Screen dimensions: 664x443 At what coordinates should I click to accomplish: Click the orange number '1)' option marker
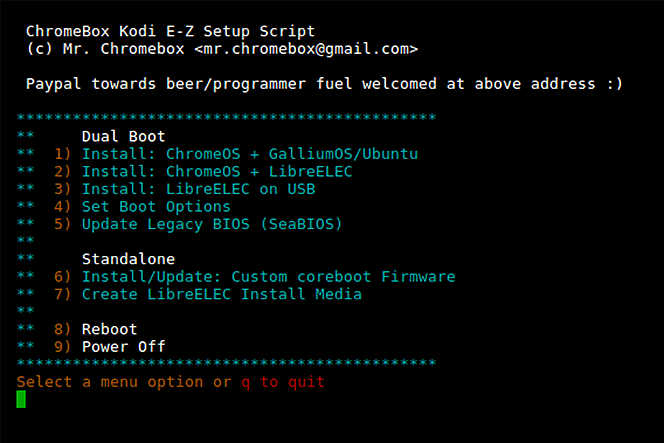click(x=63, y=154)
